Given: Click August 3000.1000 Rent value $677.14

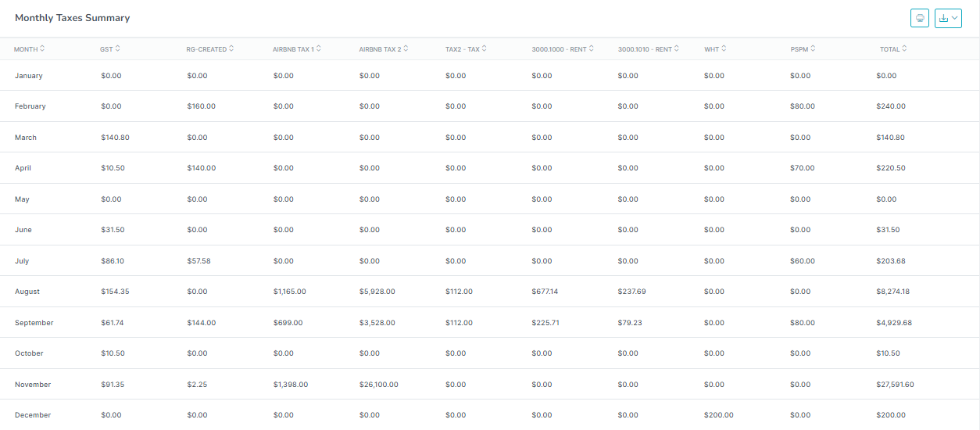Looking at the screenshot, I should (x=545, y=292).
